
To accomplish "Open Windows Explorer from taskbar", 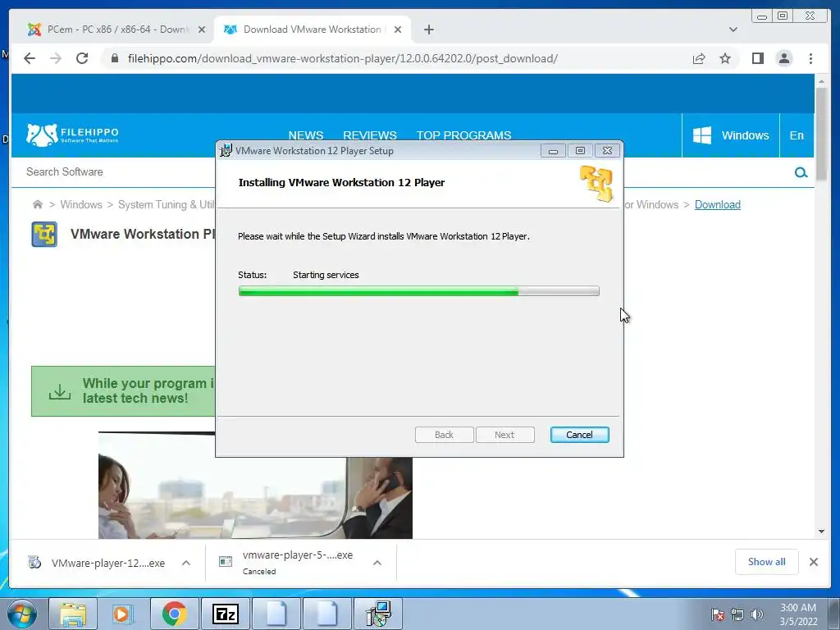I will click(x=72, y=614).
